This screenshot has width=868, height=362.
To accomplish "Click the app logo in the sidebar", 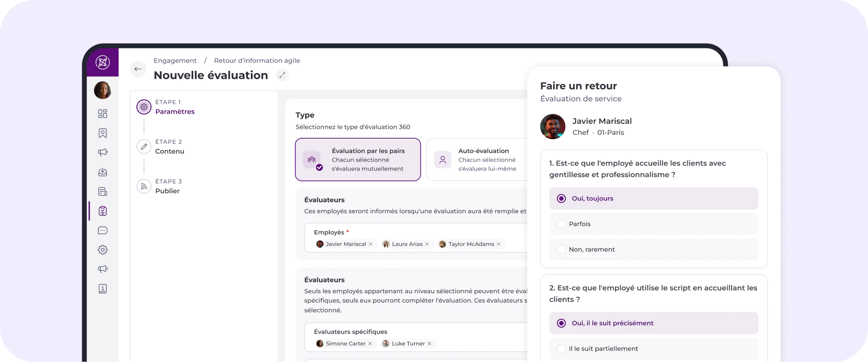I will (103, 62).
